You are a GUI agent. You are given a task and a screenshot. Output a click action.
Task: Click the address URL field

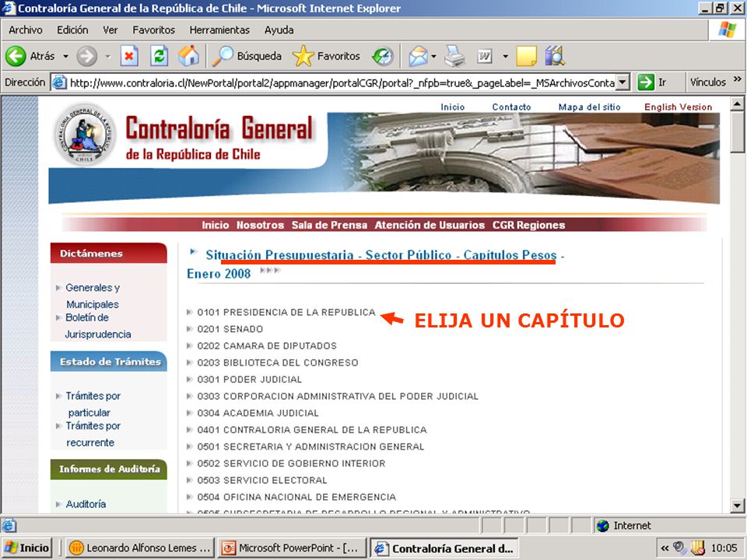point(342,83)
